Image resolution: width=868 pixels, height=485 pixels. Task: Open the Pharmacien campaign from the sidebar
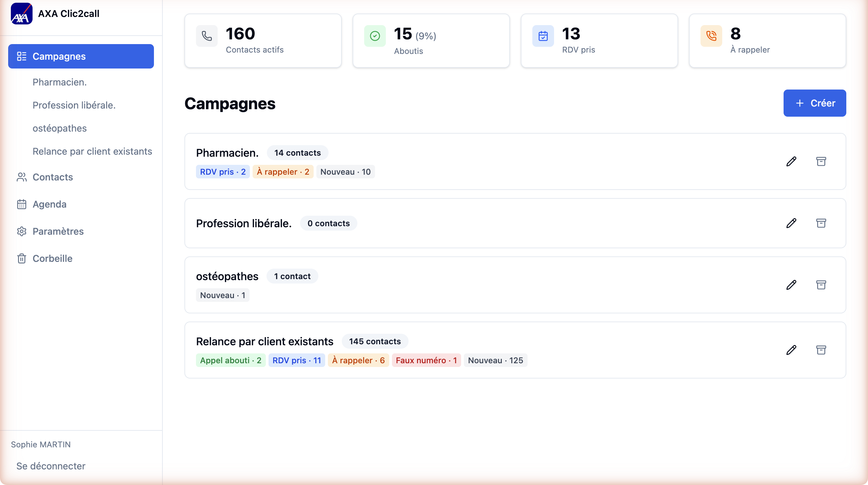click(x=60, y=82)
